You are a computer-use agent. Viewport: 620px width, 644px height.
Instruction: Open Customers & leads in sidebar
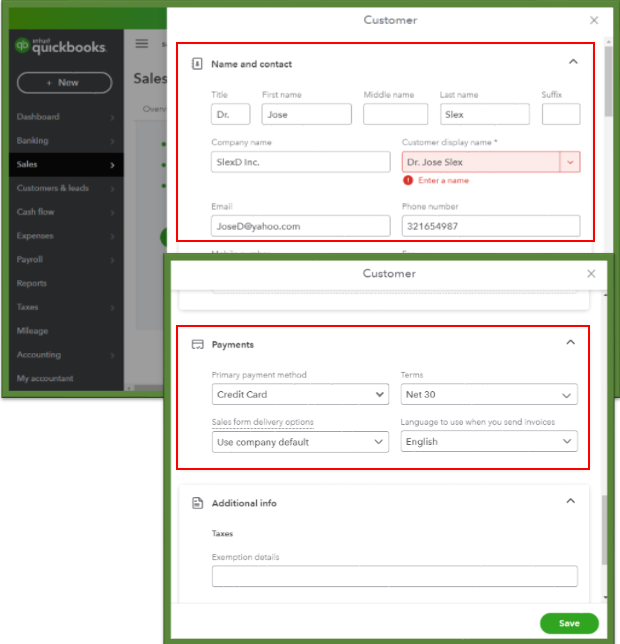click(53, 188)
